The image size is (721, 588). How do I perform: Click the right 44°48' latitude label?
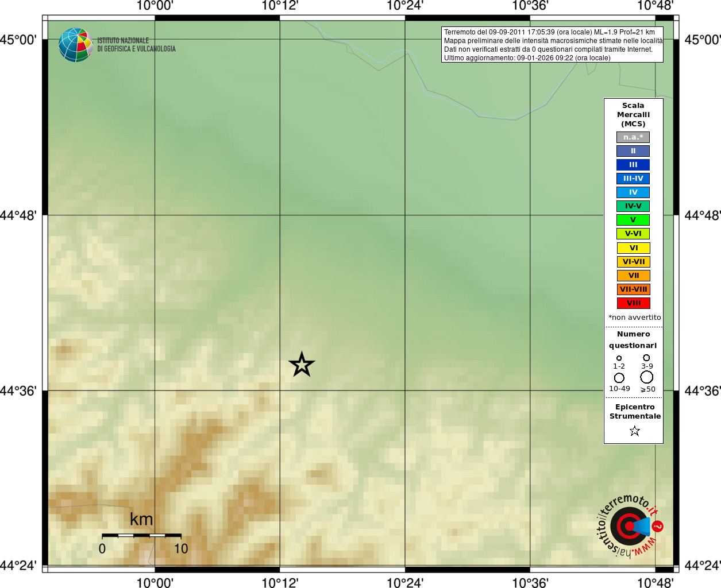pyautogui.click(x=703, y=215)
